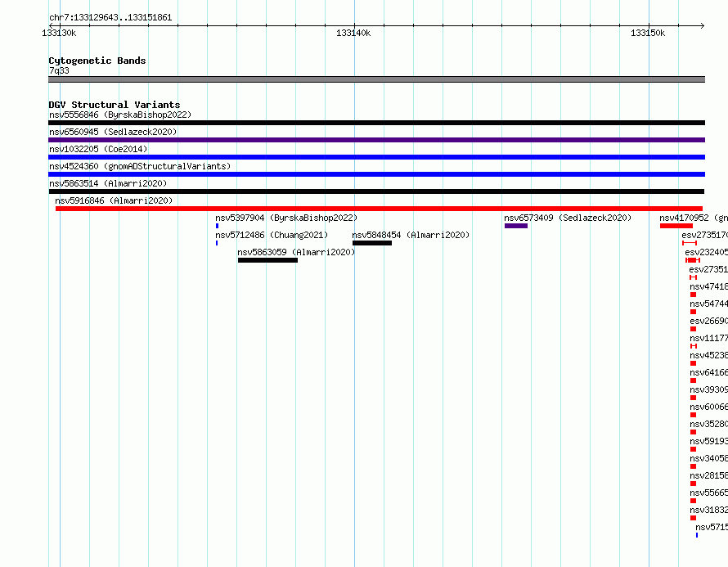Open the nsv5916846 (Almarri2020) label
The image size is (728, 567).
[114, 200]
